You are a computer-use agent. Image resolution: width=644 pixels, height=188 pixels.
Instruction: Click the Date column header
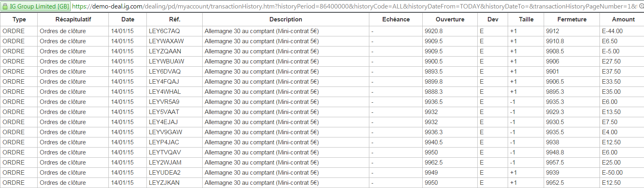pyautogui.click(x=128, y=19)
